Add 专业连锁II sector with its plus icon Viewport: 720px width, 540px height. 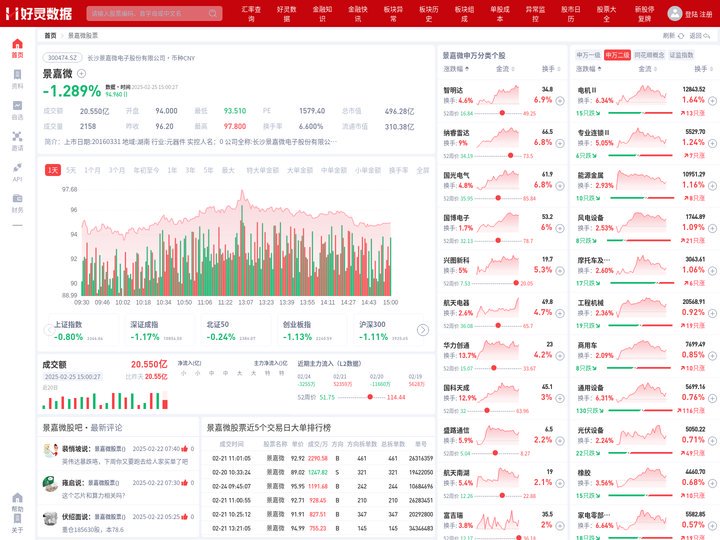[712, 143]
